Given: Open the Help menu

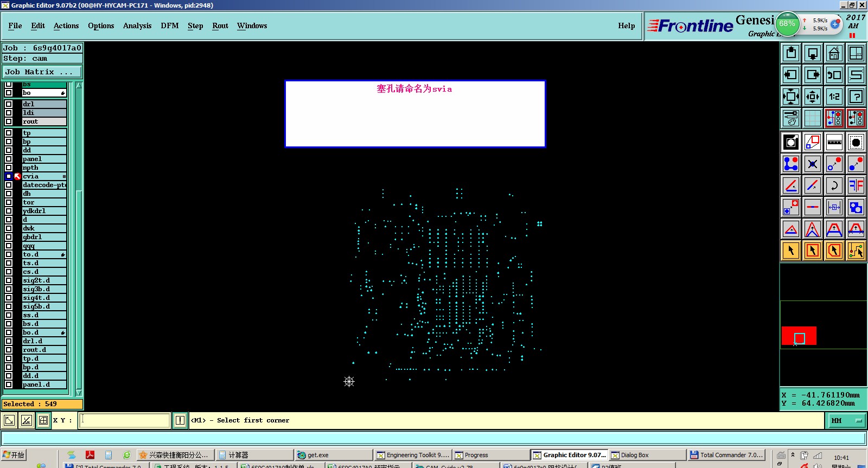Looking at the screenshot, I should (x=627, y=25).
